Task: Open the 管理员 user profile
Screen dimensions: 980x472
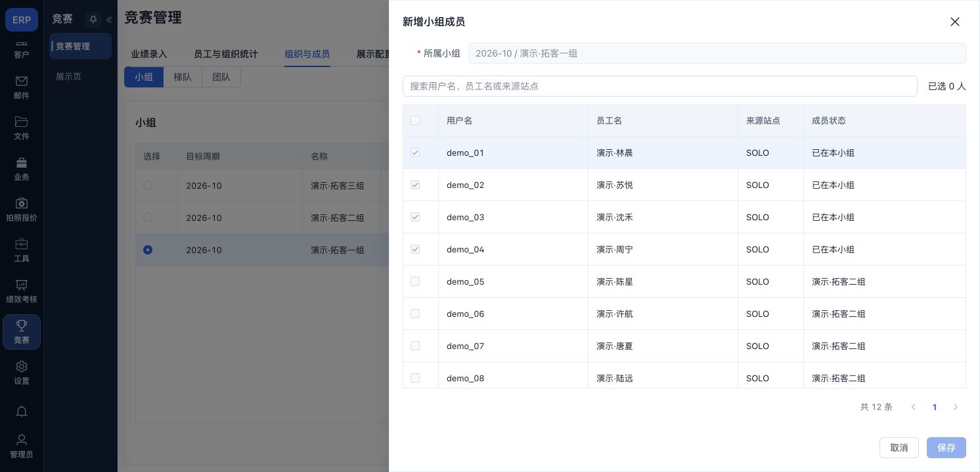Action: tap(22, 446)
